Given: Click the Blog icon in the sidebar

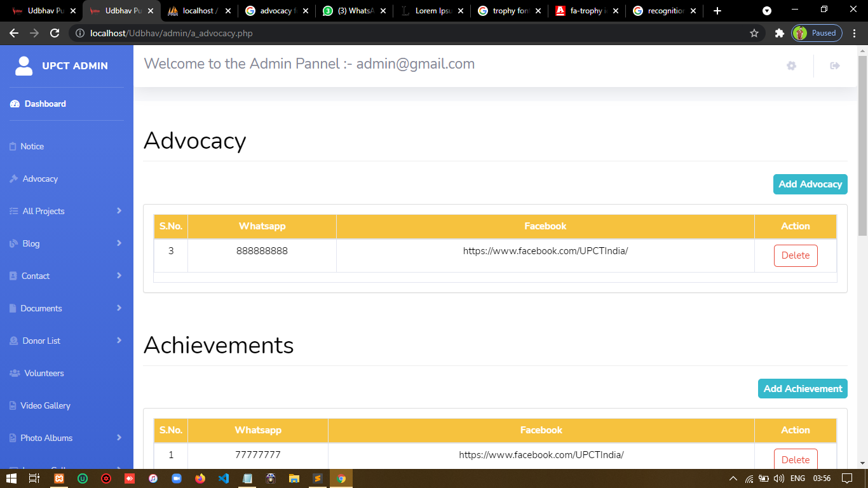Looking at the screenshot, I should (13, 243).
